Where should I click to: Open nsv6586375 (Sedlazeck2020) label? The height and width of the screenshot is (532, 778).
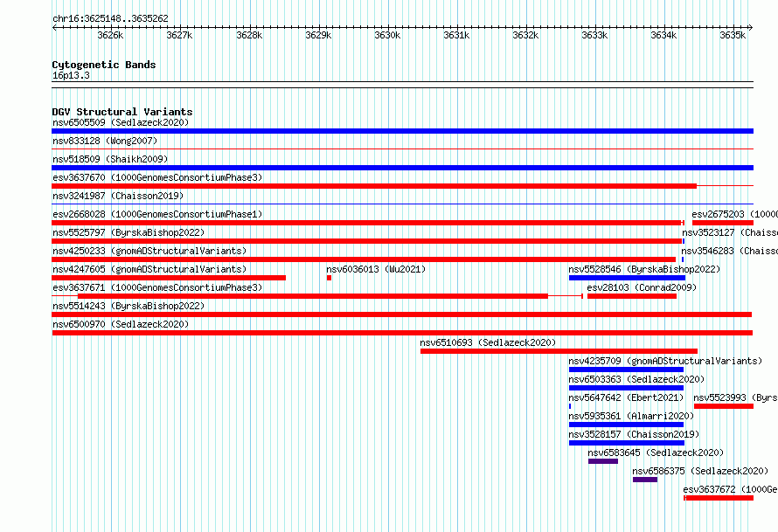(x=700, y=471)
